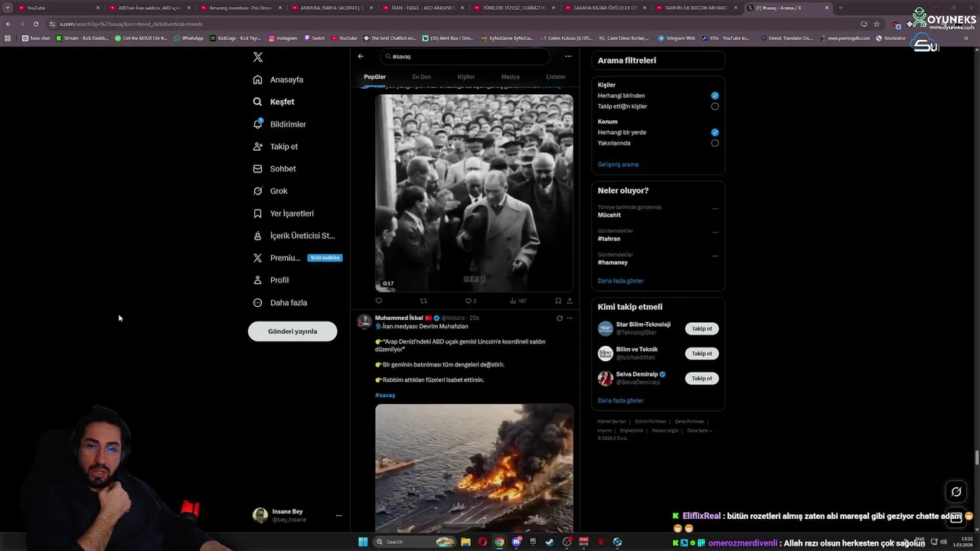Repost the Atatürk video post
This screenshot has height=551, width=980.
423,301
